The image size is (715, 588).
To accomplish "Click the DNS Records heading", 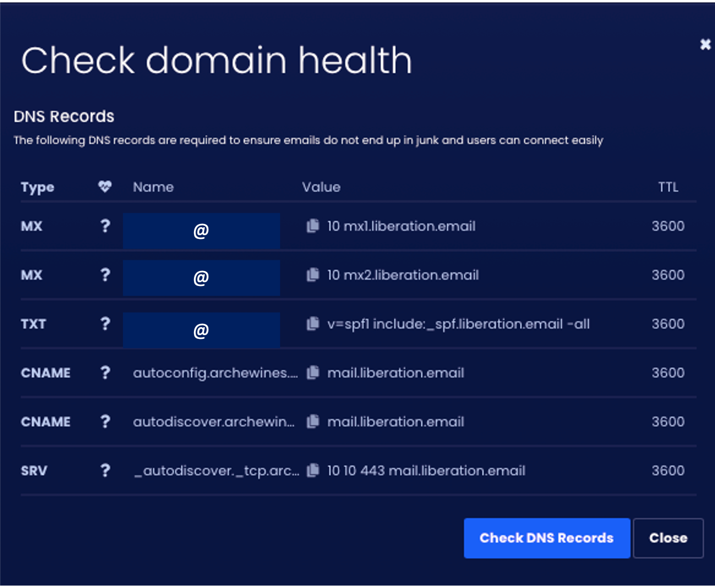I will point(64,117).
